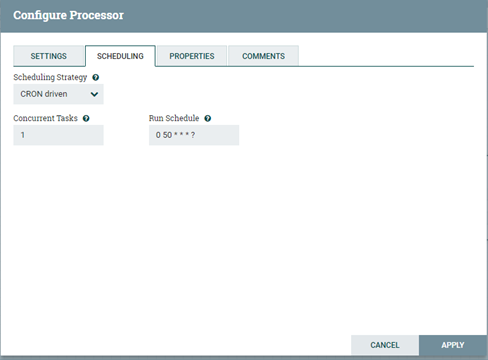Click the Configure Processor dialog title

[x=68, y=15]
